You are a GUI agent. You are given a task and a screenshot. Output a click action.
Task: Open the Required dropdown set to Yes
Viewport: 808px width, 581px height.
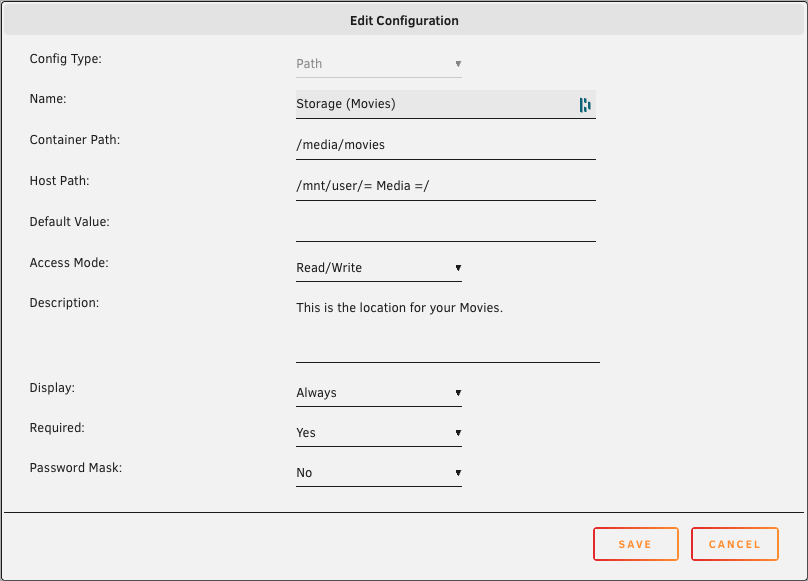[379, 433]
